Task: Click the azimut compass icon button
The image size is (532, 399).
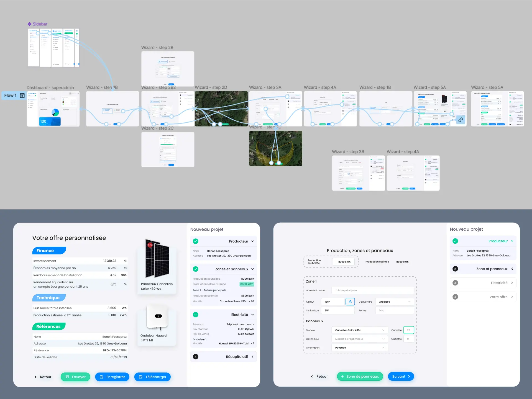Action: point(350,302)
